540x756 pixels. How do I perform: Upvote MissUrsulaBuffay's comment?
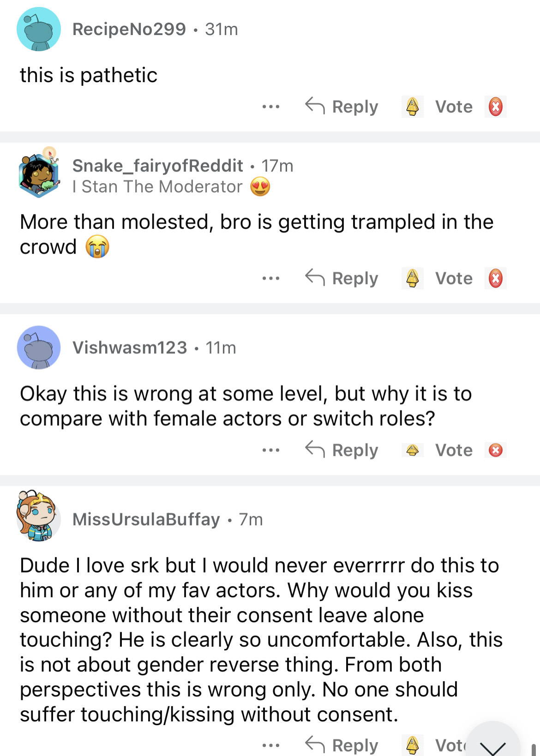[x=412, y=744]
